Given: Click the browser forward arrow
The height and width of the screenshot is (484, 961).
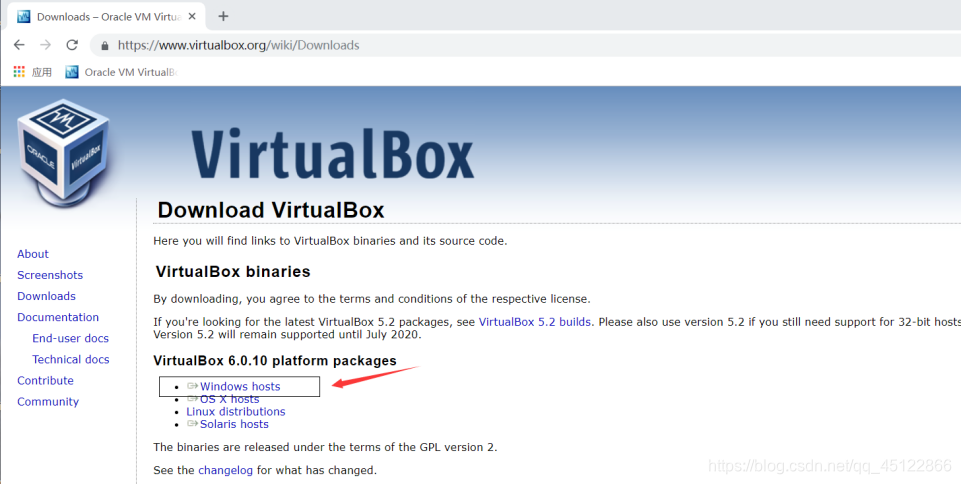Looking at the screenshot, I should pos(45,45).
